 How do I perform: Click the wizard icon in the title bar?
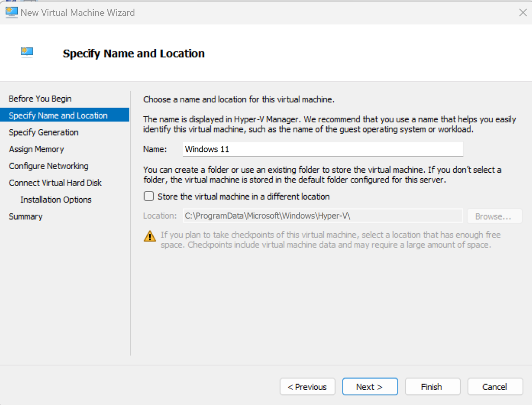pyautogui.click(x=11, y=12)
